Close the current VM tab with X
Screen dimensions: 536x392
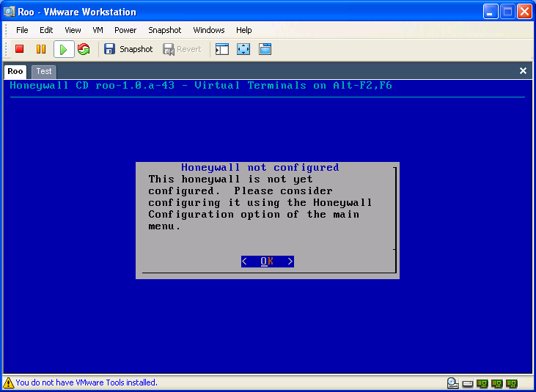click(x=523, y=70)
